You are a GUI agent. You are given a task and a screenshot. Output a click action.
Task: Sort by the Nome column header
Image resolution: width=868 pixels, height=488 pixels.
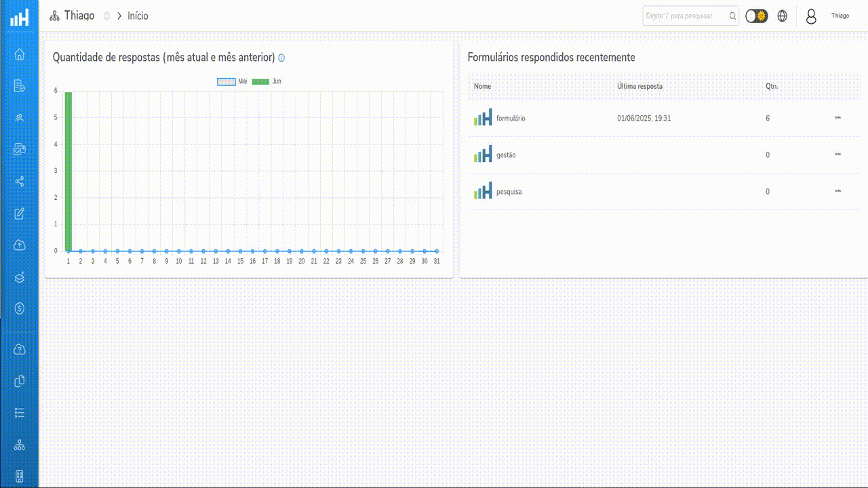tap(482, 86)
